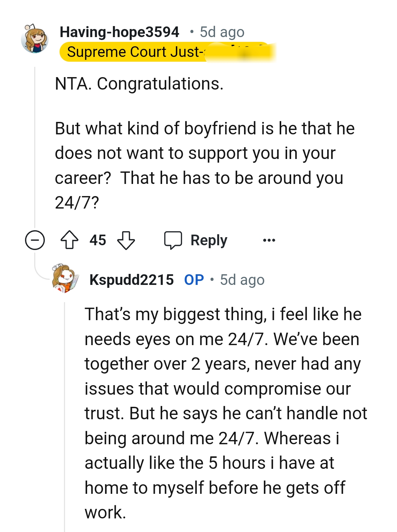Toggle the upvote on the parent comment
The image size is (397, 532).
pos(69,240)
